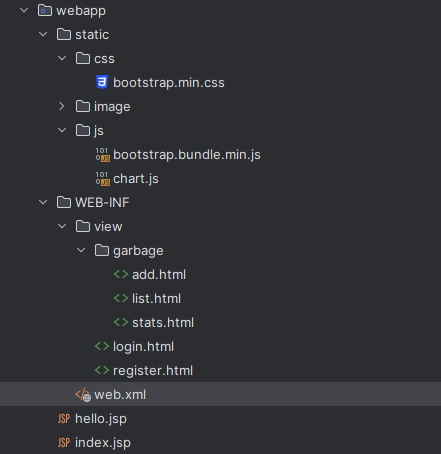Open hello.jsp file name
The width and height of the screenshot is (441, 454).
point(101,419)
